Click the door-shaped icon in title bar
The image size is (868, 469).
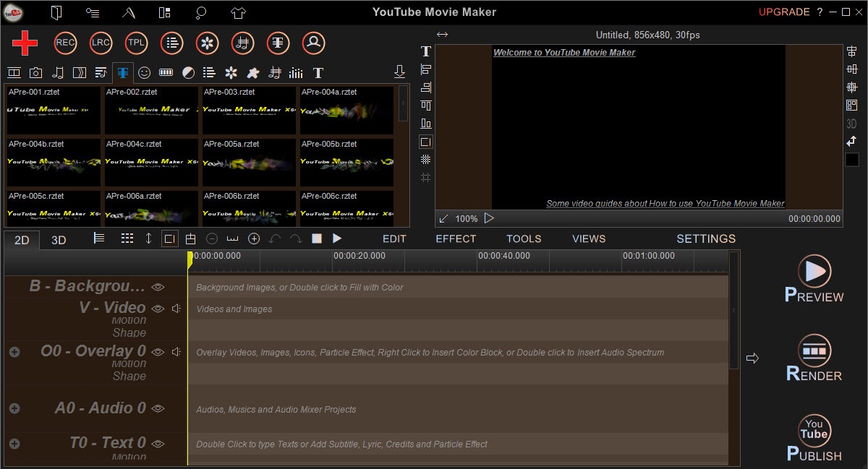pos(56,12)
